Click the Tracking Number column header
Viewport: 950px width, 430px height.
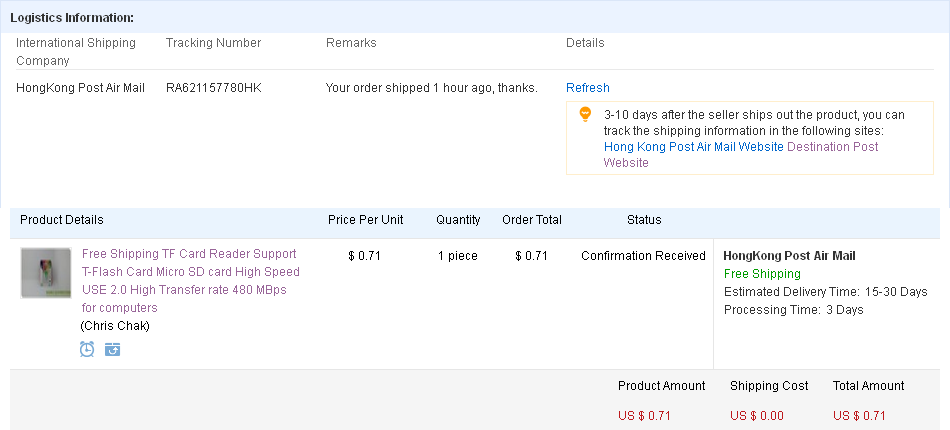click(x=213, y=43)
